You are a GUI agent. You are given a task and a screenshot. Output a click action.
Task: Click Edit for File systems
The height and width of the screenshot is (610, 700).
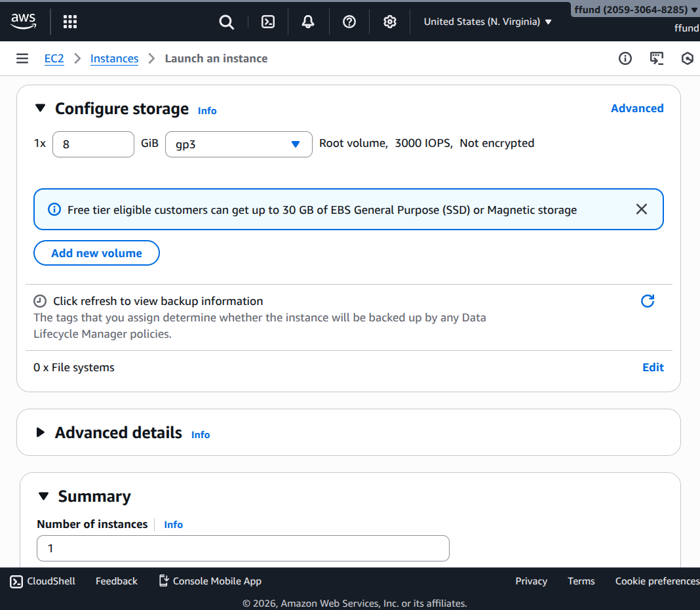[x=653, y=367]
